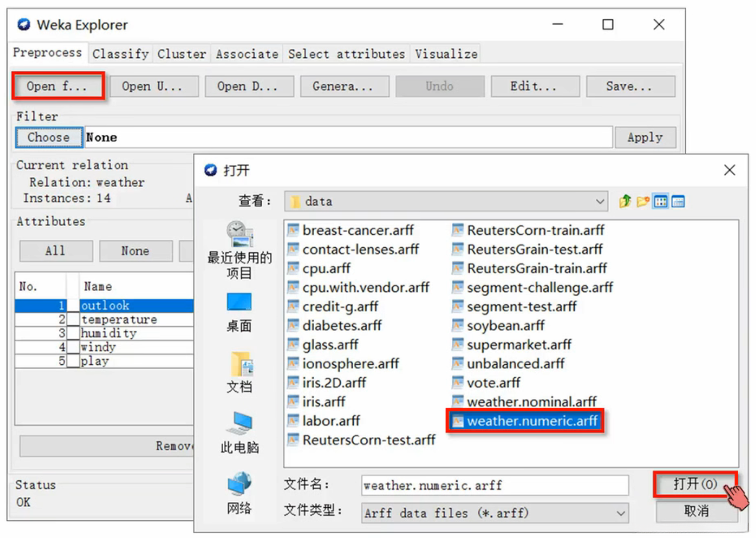Close the 打开 file dialog
This screenshot has width=756, height=538.
tap(730, 170)
